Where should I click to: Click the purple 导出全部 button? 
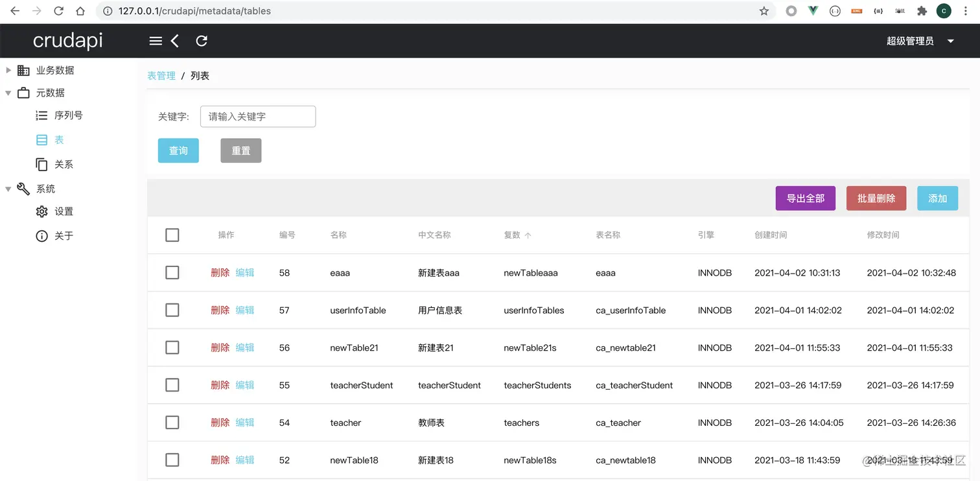click(x=806, y=198)
